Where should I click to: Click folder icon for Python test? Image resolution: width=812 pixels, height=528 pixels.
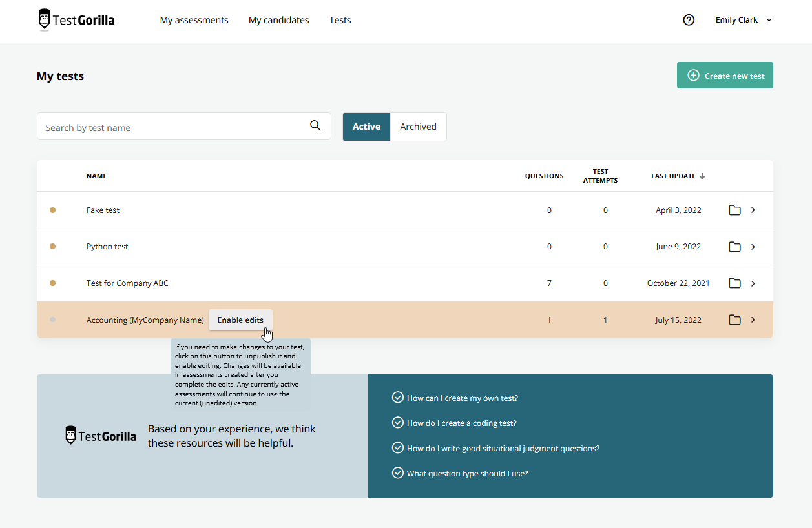point(734,247)
